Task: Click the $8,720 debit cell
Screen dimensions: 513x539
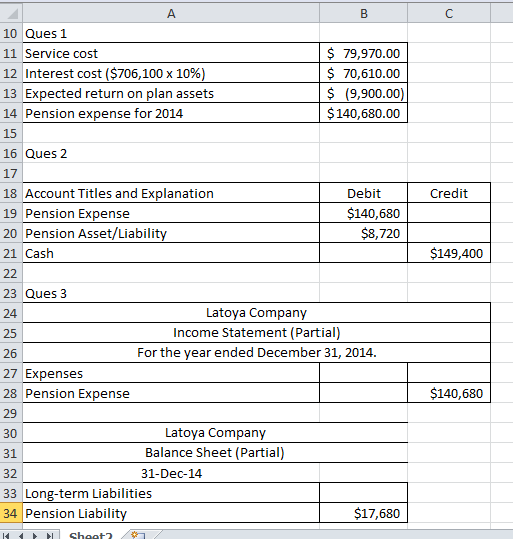Action: tap(363, 233)
